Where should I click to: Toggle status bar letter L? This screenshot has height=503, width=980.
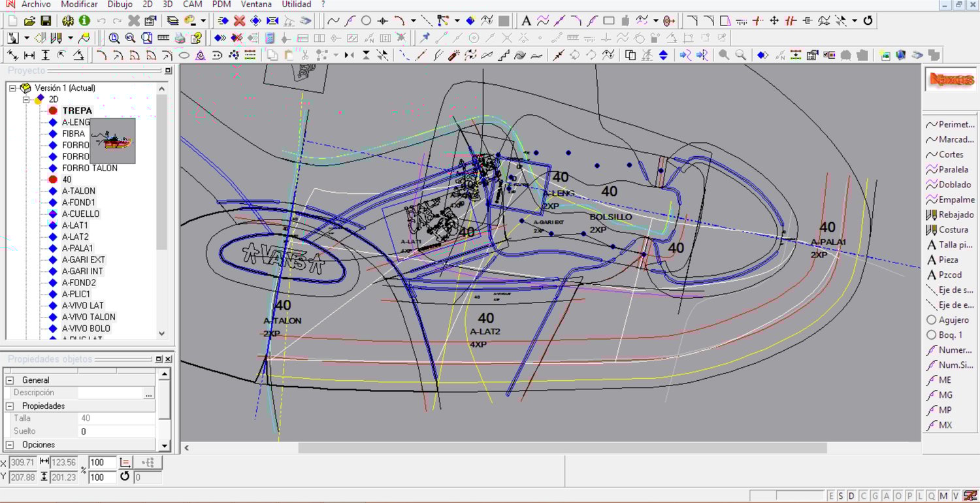tap(920, 496)
